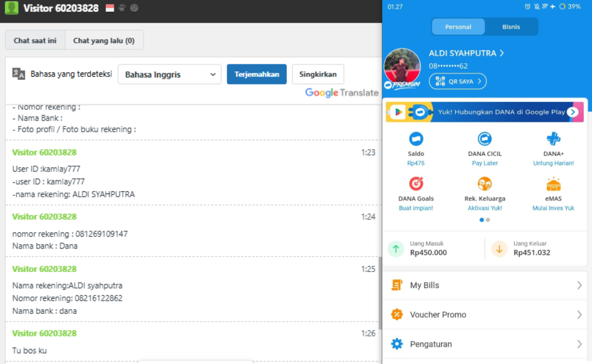
Task: Tap Untung Harian! under DANA+
Action: pos(554,163)
